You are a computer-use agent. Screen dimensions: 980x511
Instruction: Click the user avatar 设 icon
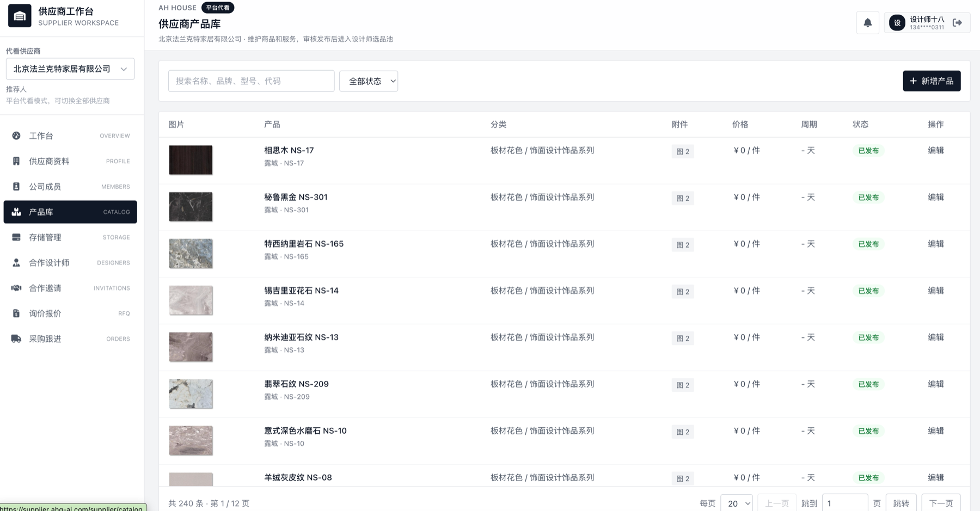click(x=897, y=23)
